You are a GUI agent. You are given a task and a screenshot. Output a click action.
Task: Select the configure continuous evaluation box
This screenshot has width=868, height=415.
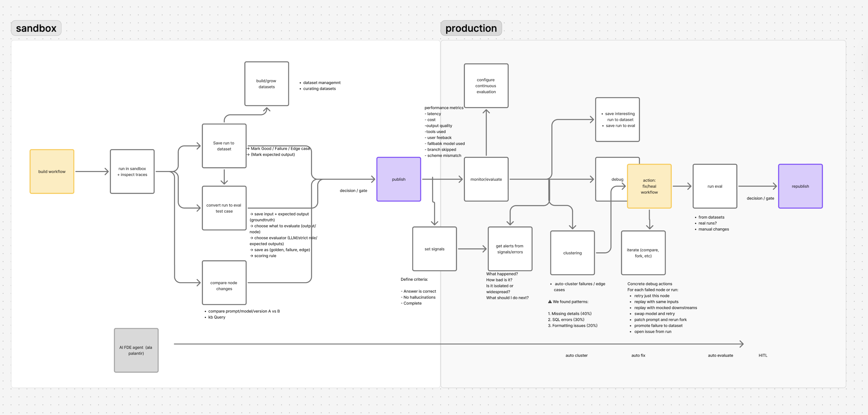coord(486,86)
